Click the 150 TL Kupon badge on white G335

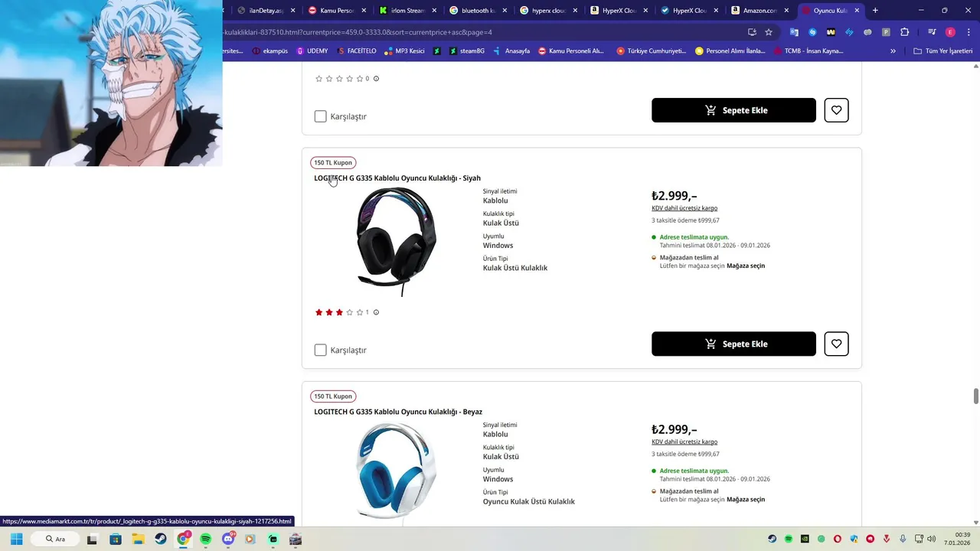333,396
